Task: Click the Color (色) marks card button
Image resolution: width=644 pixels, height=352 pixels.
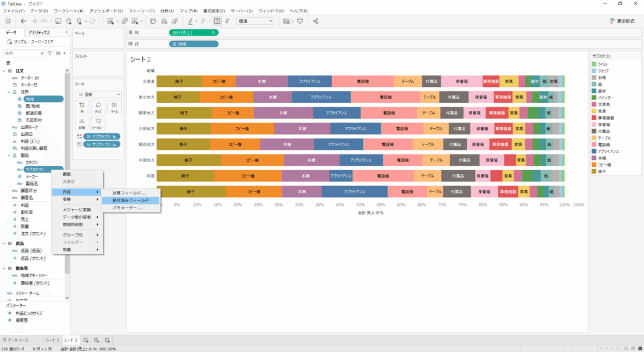Action: coord(82,107)
